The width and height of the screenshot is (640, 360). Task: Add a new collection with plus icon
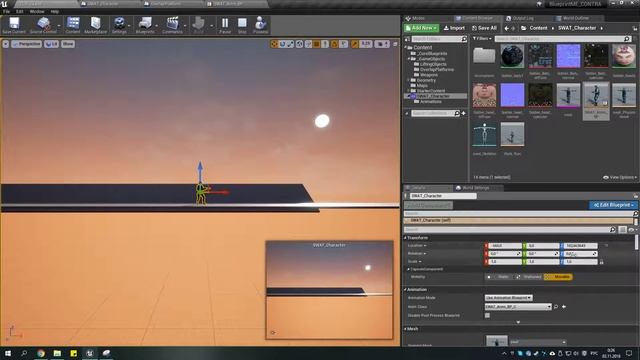[x=463, y=113]
